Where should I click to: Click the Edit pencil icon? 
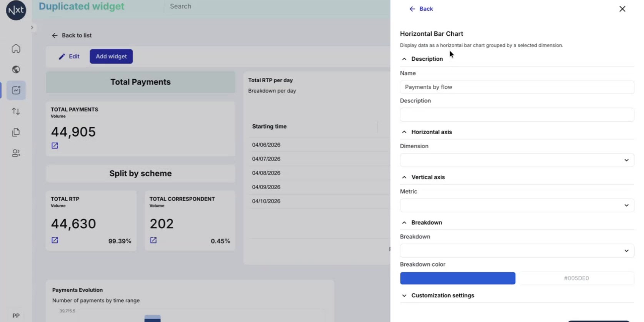point(62,57)
